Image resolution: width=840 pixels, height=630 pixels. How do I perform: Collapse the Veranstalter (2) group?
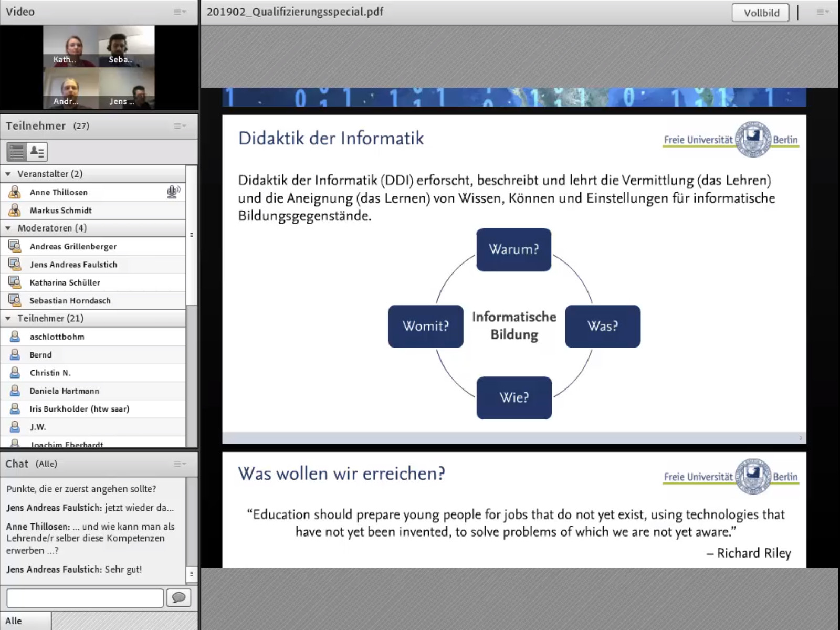point(8,174)
